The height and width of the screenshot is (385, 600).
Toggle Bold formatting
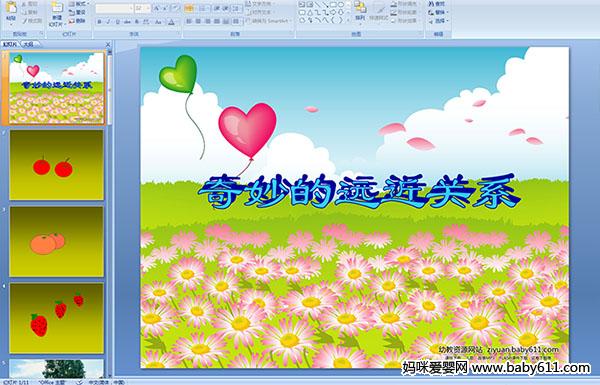point(99,22)
